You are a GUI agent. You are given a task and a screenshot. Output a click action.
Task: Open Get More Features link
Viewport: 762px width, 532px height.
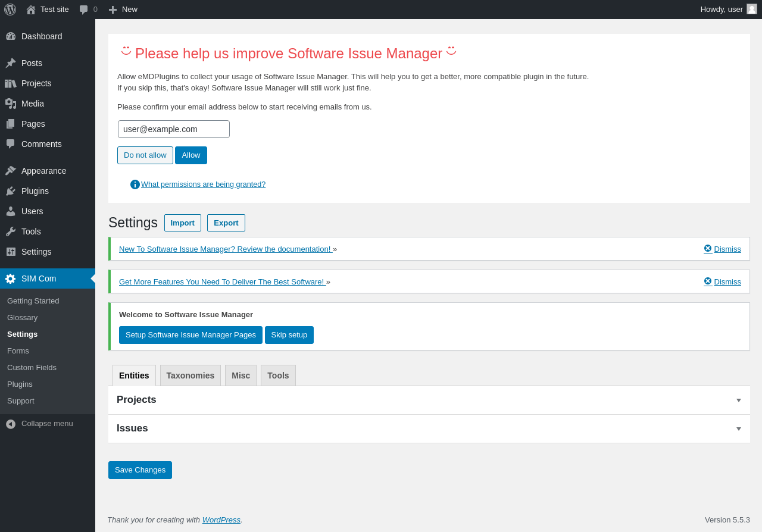point(223,281)
